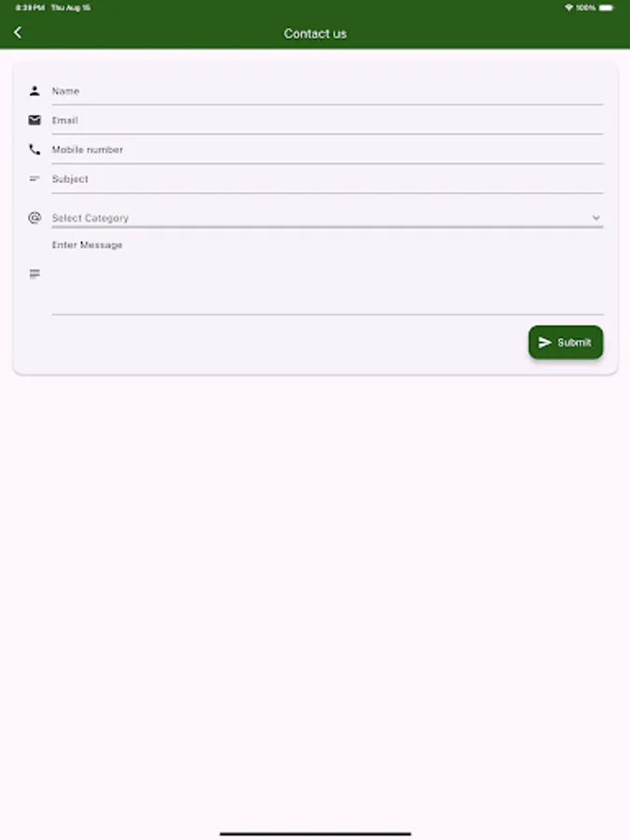
Task: Click the send arrow icon on Submit button
Action: [546, 342]
